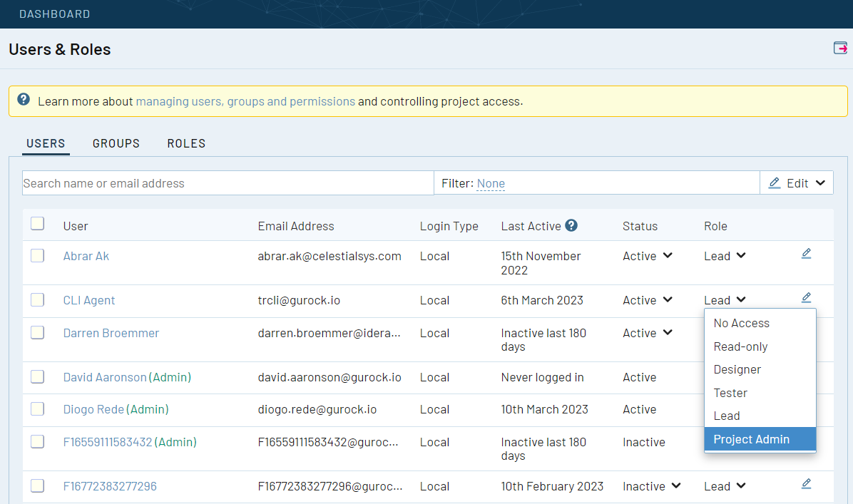Switch to the Roles tab
Viewport: 853px width, 504px height.
coord(186,143)
